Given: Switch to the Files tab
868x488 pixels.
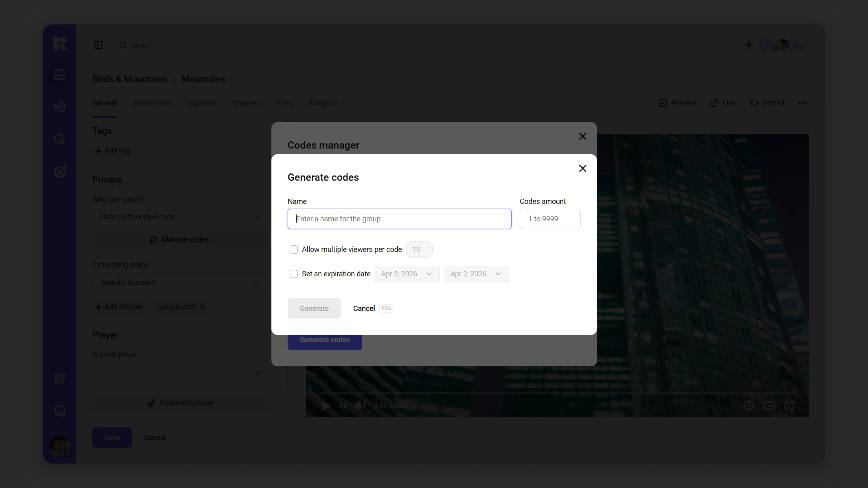Looking at the screenshot, I should (x=285, y=103).
